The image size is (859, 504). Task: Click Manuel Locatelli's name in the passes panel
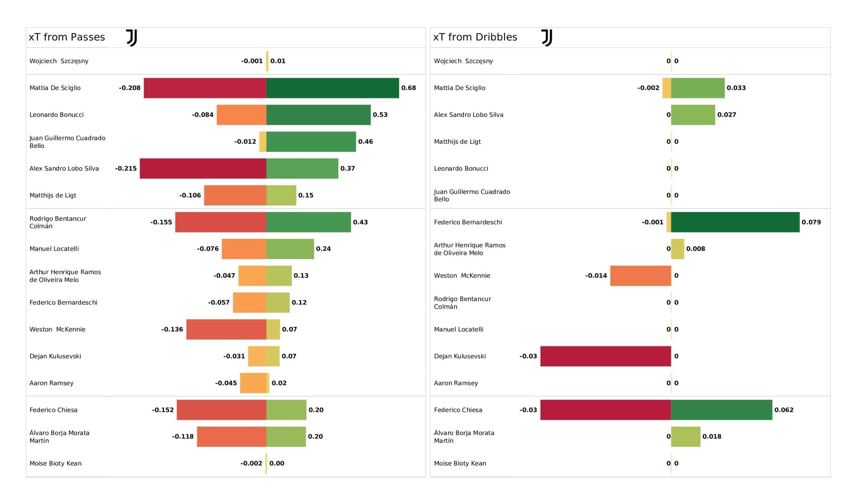[54, 249]
